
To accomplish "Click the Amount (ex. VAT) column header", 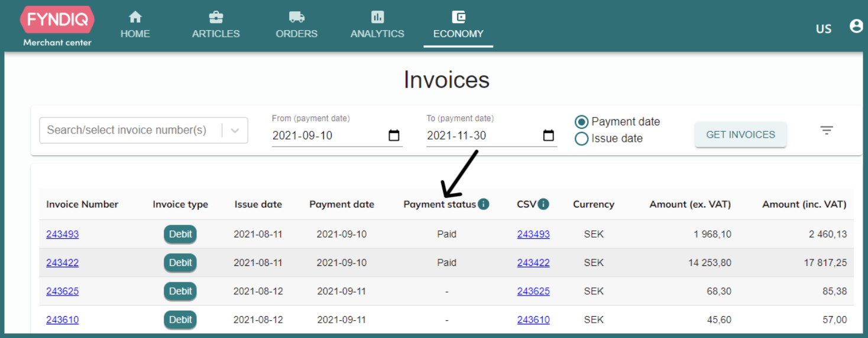I will pos(690,204).
